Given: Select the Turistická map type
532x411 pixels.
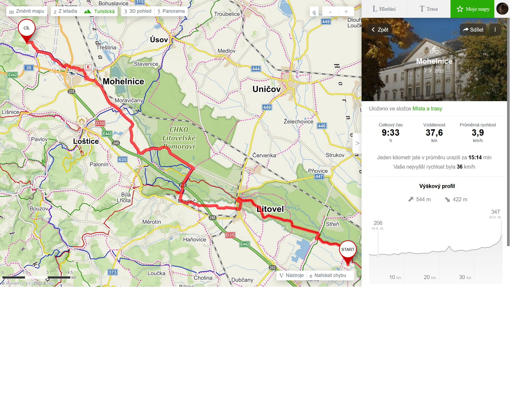Looking at the screenshot, I should coord(99,11).
